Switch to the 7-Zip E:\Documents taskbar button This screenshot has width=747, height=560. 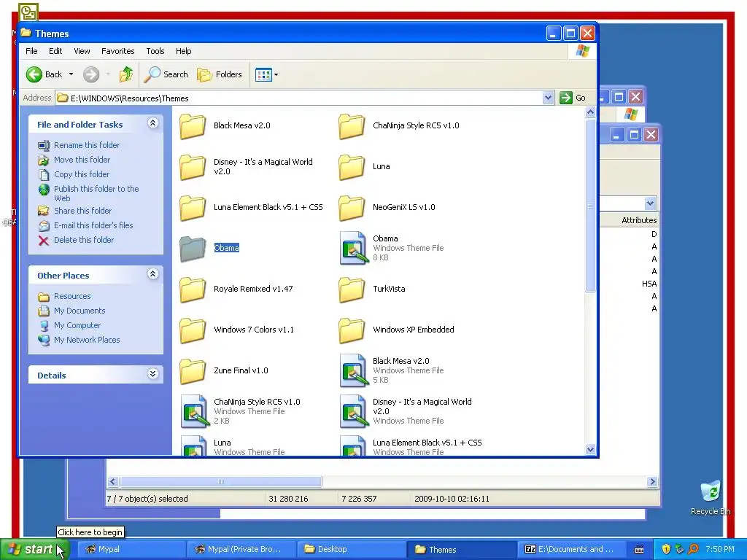tap(570, 550)
